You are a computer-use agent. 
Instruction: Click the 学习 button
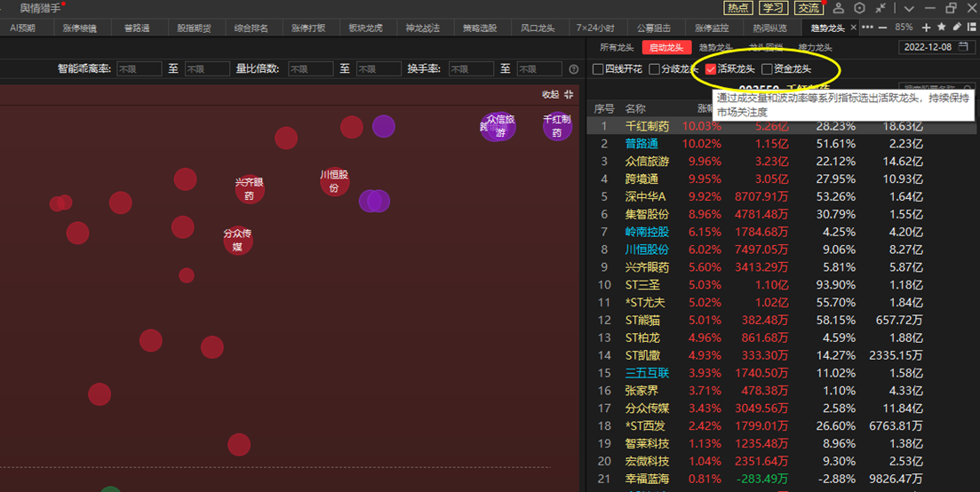(773, 8)
